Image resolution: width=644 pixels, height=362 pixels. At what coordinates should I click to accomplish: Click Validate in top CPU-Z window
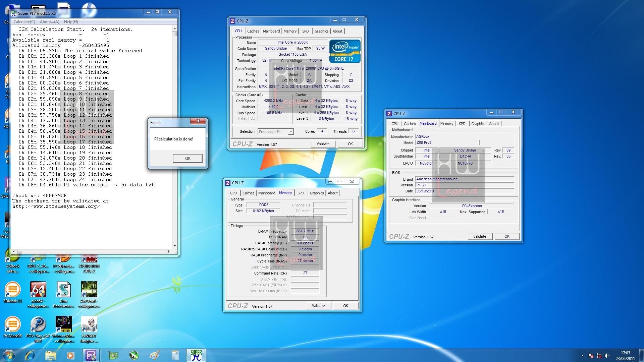click(323, 144)
